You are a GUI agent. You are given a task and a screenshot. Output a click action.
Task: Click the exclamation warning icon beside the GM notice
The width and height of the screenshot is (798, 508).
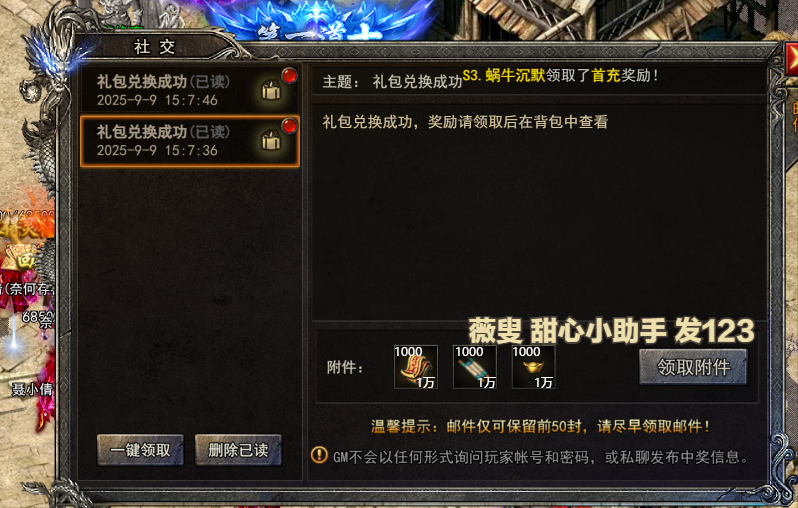[319, 455]
